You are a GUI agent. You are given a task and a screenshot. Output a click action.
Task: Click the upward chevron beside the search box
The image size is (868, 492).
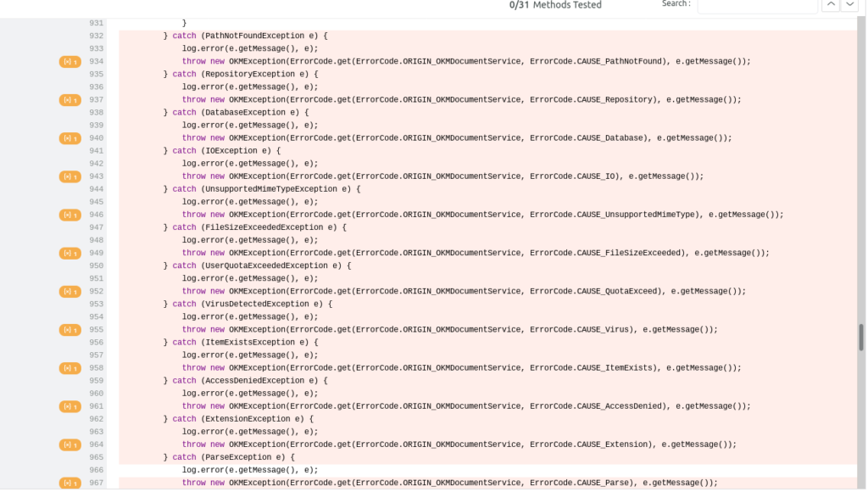point(831,4)
